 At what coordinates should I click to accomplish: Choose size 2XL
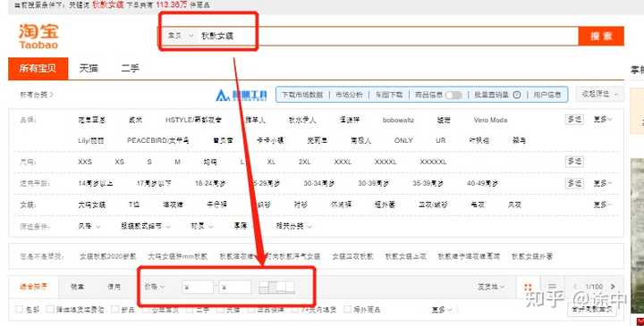(304, 162)
